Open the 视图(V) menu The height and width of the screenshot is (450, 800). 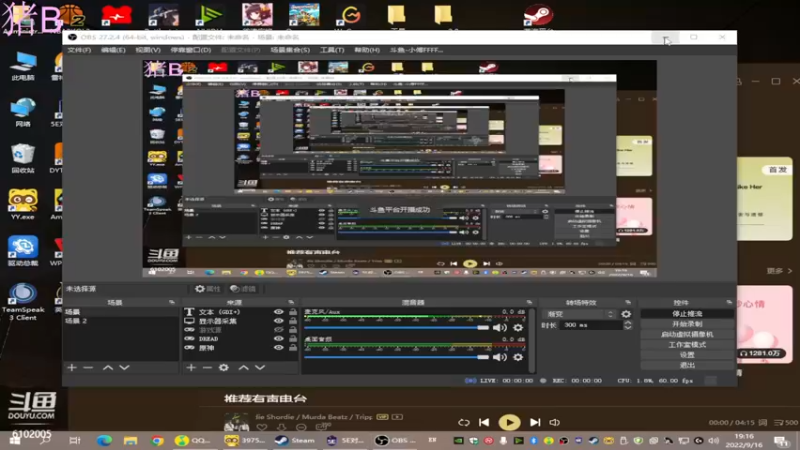[148, 50]
